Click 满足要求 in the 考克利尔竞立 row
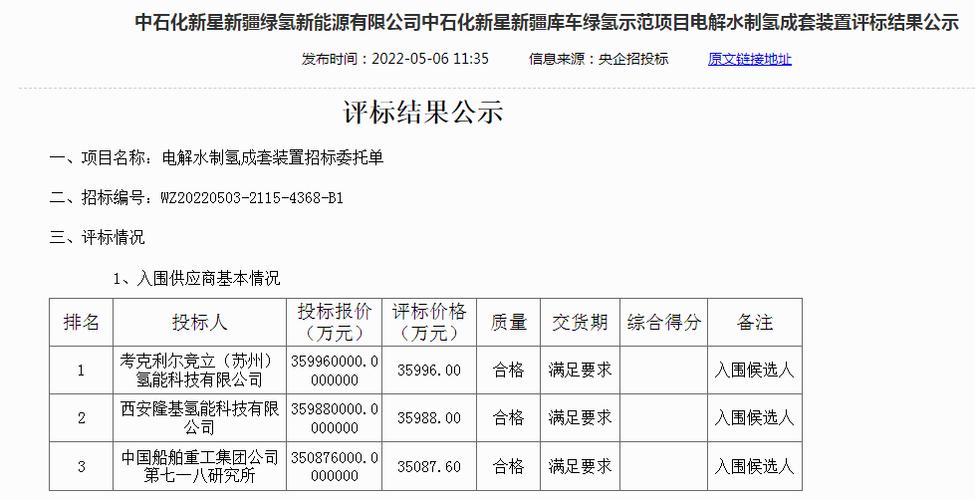 click(x=580, y=370)
